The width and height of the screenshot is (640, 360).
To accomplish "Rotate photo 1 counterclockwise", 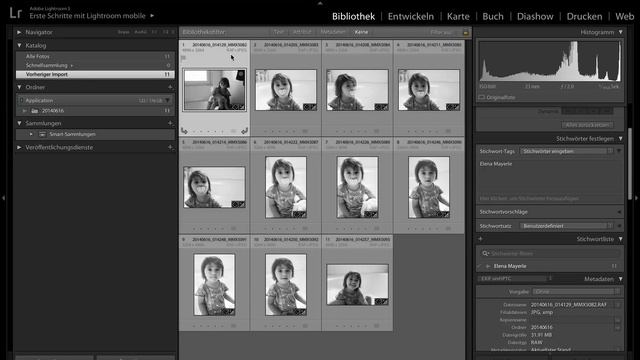I will 184,131.
